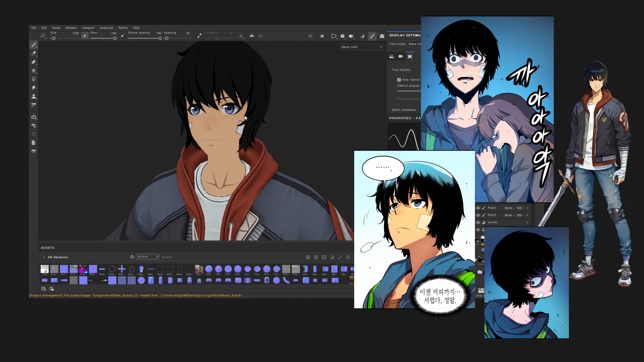Open the Python menu
Screen dimensions: 644x362
point(123,28)
